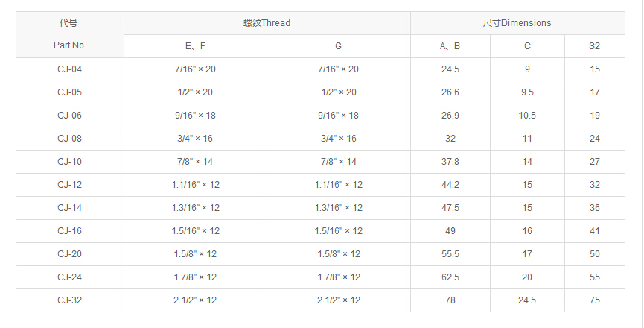Viewport: 644px width, 328px height.
Task: Click the E、F column subheader
Action: (x=195, y=46)
